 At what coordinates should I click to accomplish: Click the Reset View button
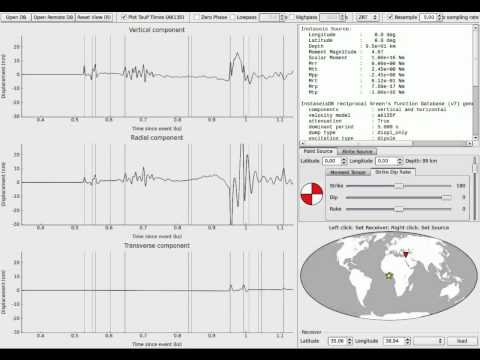pyautogui.click(x=94, y=17)
